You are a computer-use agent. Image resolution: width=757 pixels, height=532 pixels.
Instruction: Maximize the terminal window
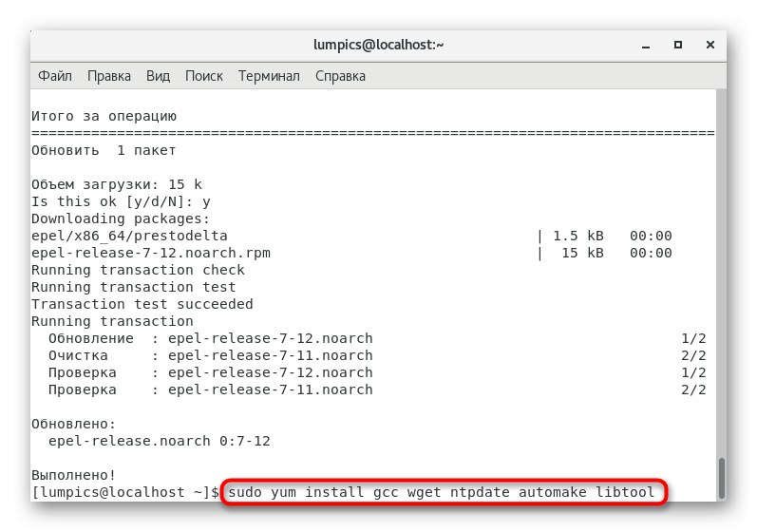pos(678,45)
